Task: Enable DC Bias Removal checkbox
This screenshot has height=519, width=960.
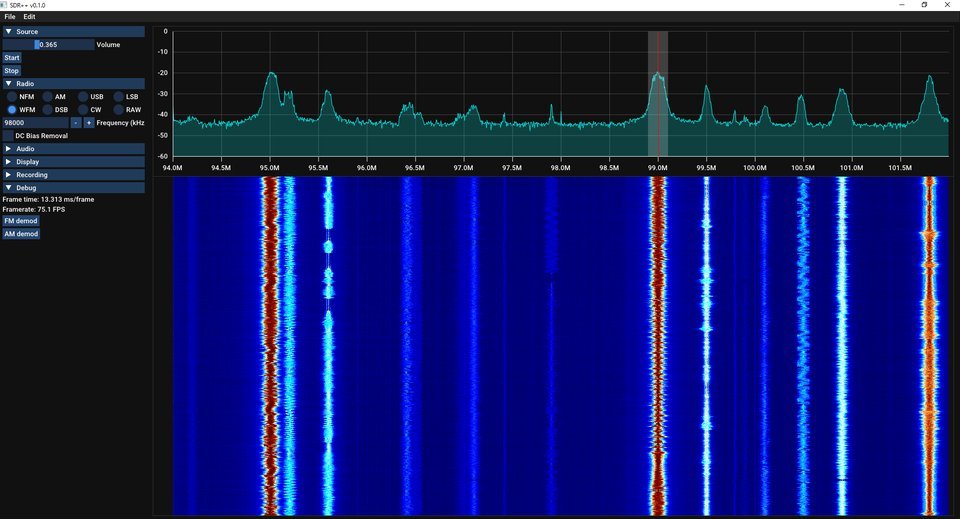Action: tap(8, 136)
